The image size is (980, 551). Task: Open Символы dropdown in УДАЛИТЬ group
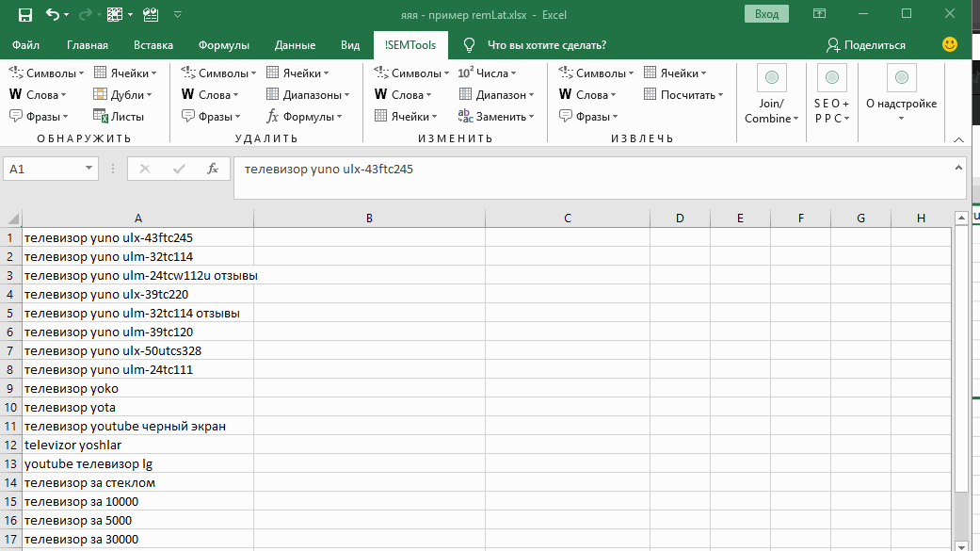click(x=218, y=73)
